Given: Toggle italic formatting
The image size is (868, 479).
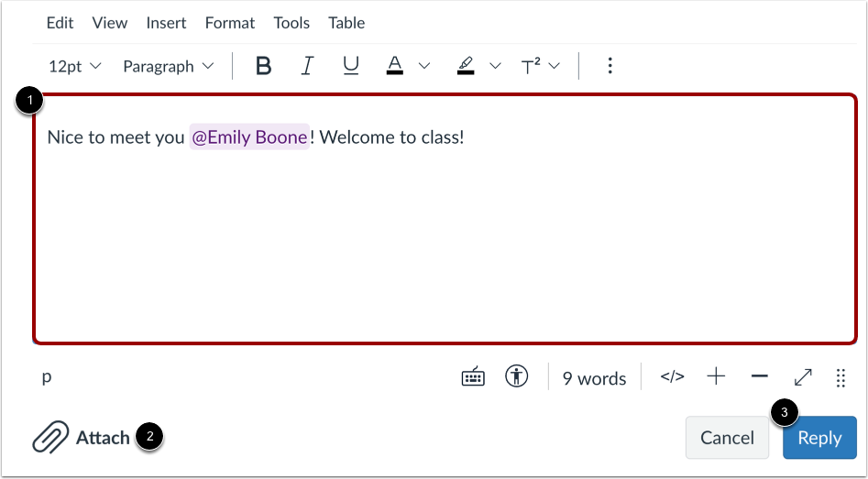Looking at the screenshot, I should click(307, 66).
